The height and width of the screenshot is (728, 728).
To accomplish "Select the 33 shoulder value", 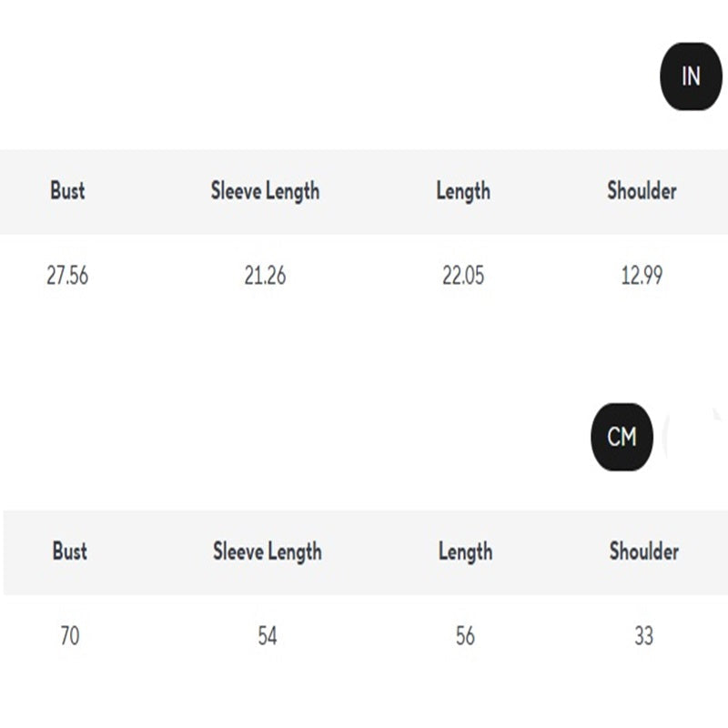I will coord(643,636).
